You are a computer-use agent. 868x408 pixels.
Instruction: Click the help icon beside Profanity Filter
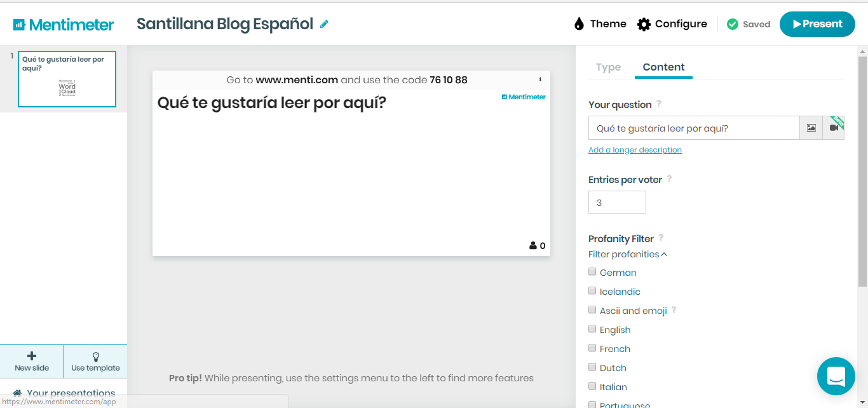[x=661, y=238]
